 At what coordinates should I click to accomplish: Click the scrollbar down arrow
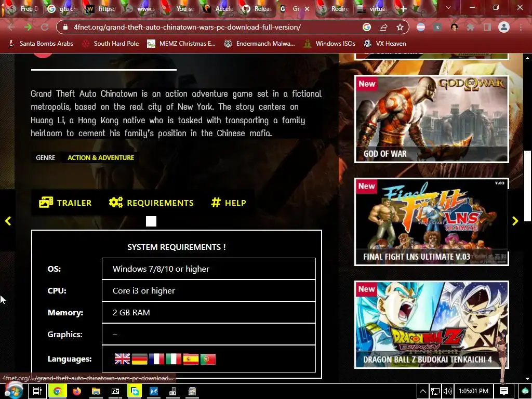point(527,379)
